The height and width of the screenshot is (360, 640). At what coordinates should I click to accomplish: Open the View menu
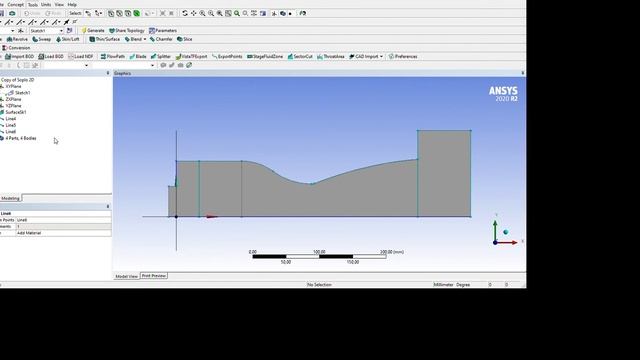[59, 4]
